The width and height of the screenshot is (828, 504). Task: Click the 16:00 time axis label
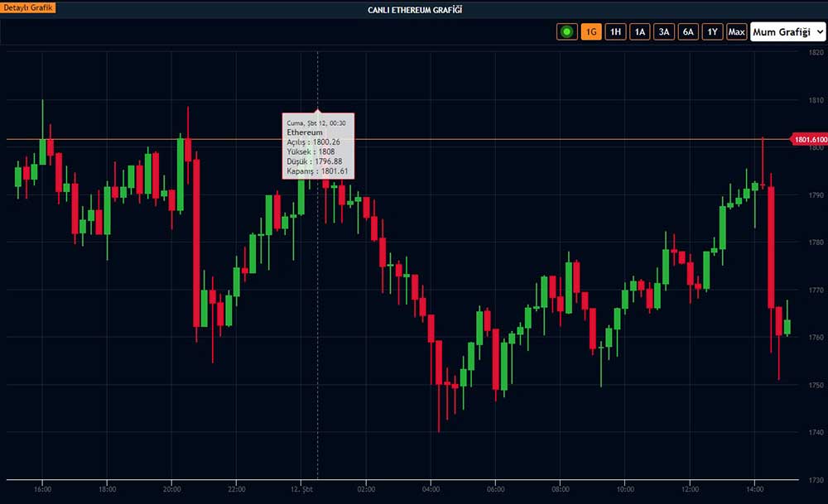(43, 489)
